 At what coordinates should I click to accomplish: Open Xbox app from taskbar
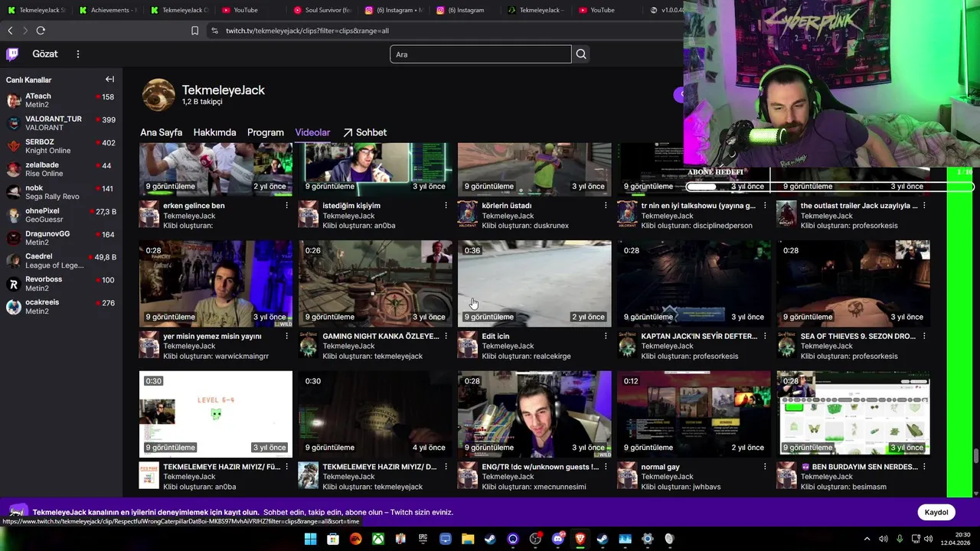click(377, 539)
